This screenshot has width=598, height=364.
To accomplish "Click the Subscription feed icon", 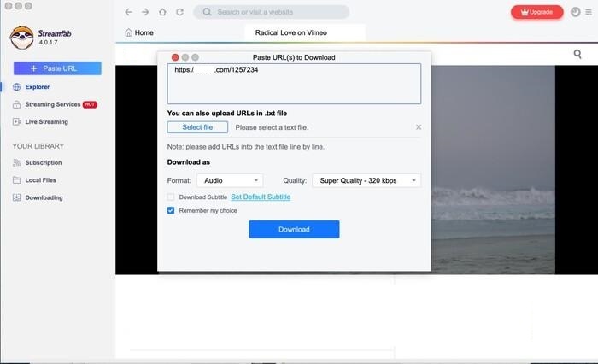I will (x=16, y=162).
